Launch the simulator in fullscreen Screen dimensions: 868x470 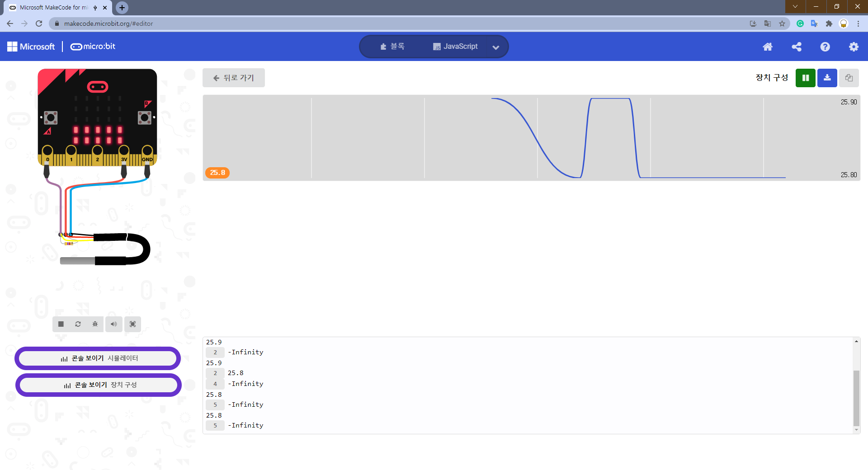132,324
